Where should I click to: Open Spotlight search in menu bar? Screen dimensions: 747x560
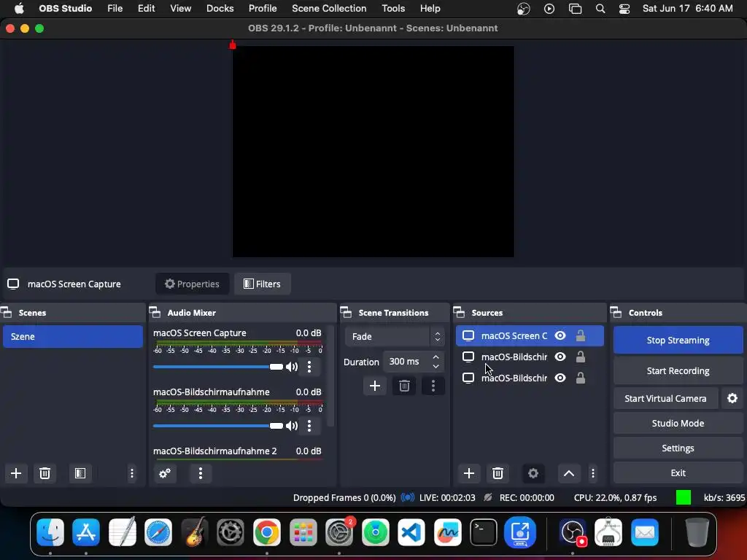pyautogui.click(x=600, y=9)
